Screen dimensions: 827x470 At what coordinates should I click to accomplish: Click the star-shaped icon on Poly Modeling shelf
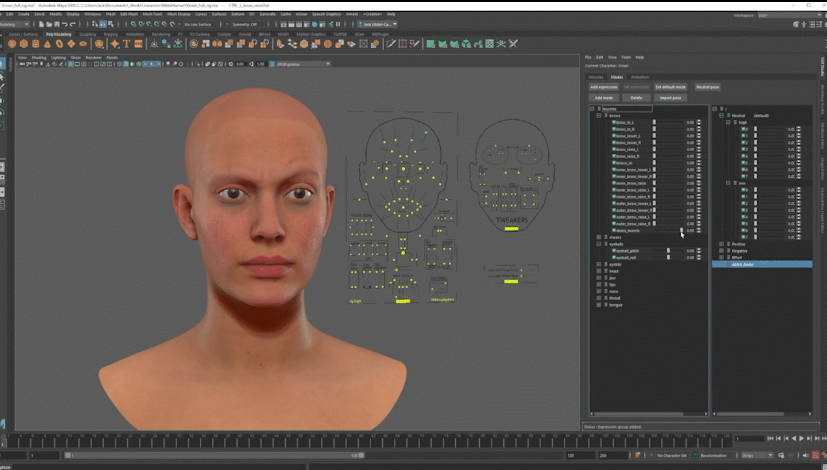tap(114, 44)
